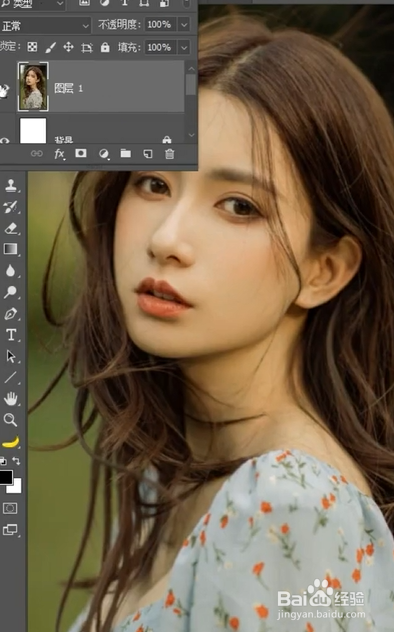Screen dimensions: 394x632
Task: Click the layers panel scrollbar thumb
Action: 191,85
